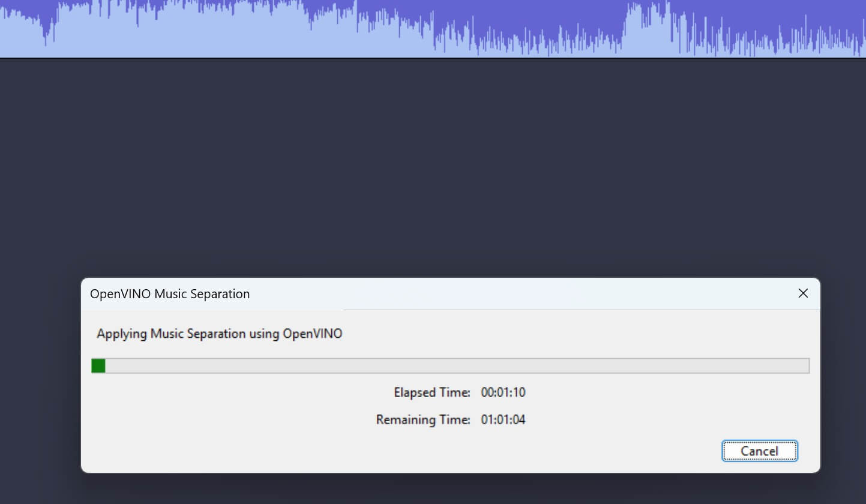This screenshot has width=866, height=504.
Task: Select the elapsed time value 00:01:10
Action: pos(503,393)
